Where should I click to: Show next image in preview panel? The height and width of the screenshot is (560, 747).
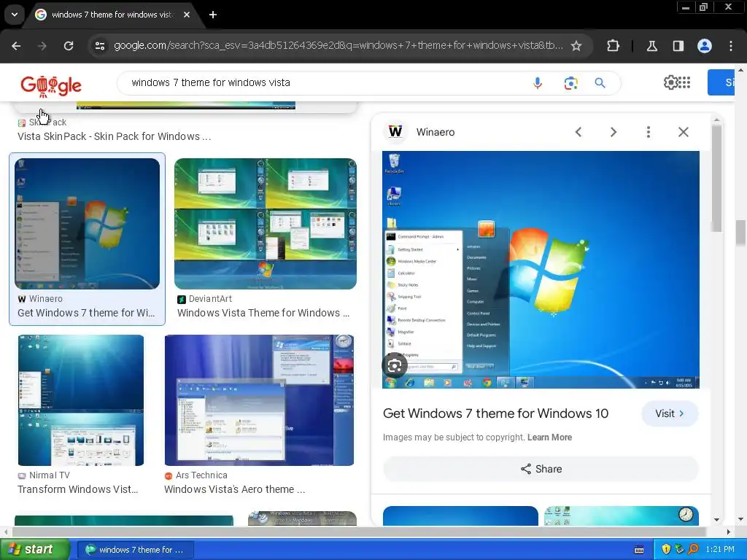click(614, 132)
